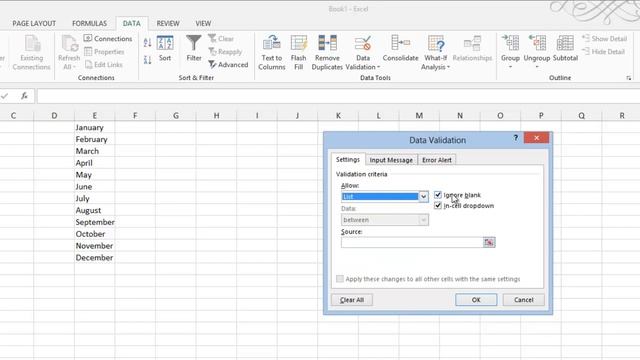
Task: Expand Data Validation ribbon dropdown arrow
Action: tap(378, 67)
